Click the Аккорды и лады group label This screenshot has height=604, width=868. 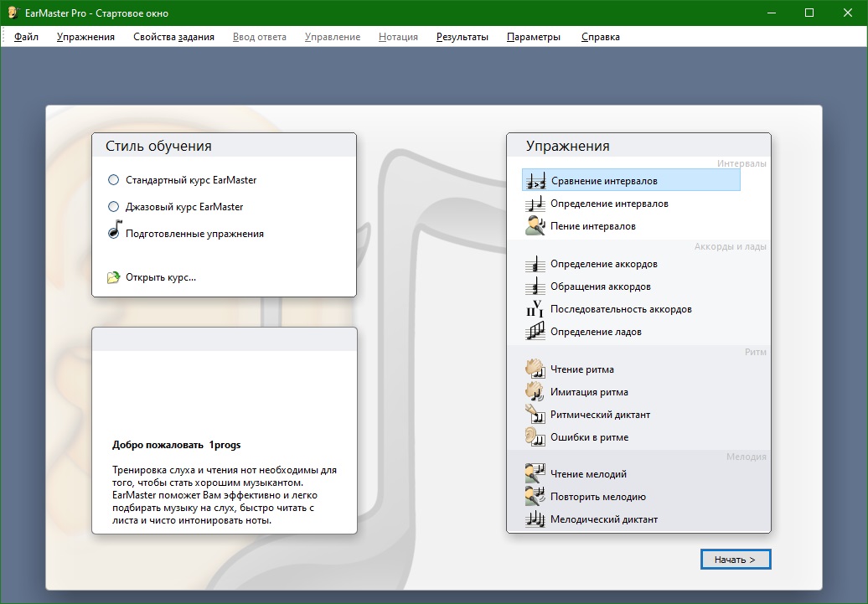(731, 246)
